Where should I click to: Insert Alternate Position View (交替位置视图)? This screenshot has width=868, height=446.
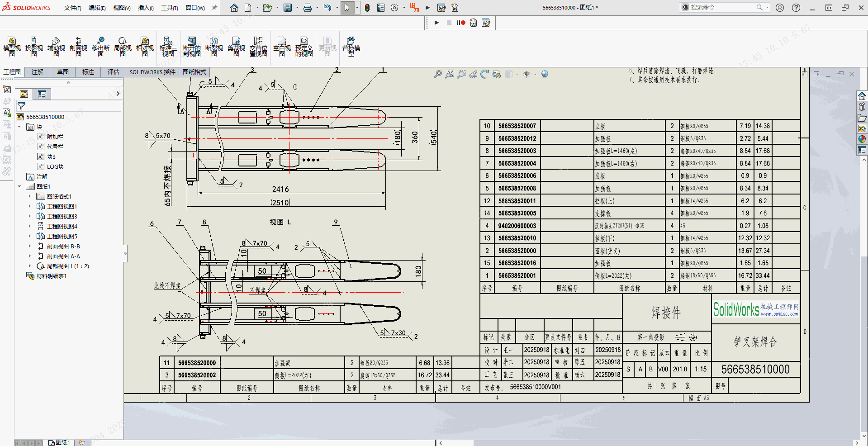coord(258,46)
